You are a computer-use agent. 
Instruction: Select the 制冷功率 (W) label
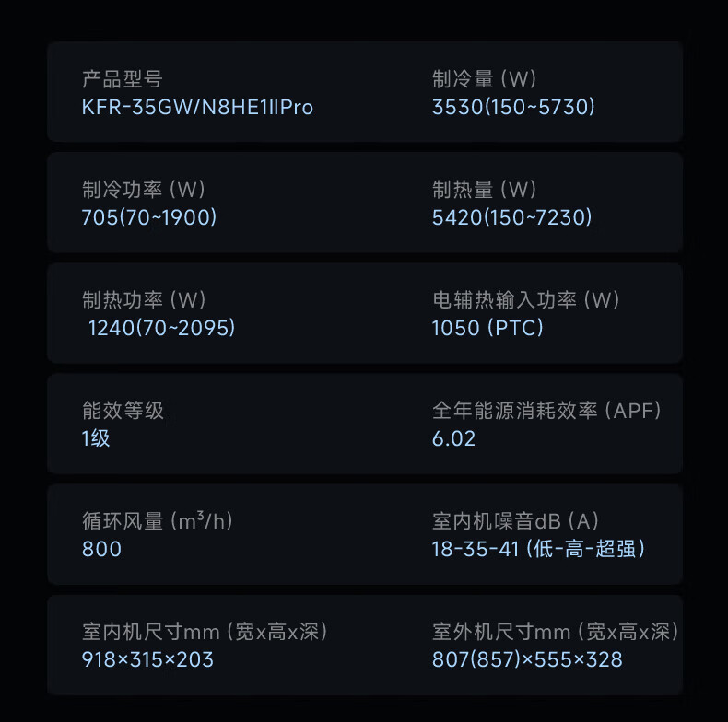[144, 190]
